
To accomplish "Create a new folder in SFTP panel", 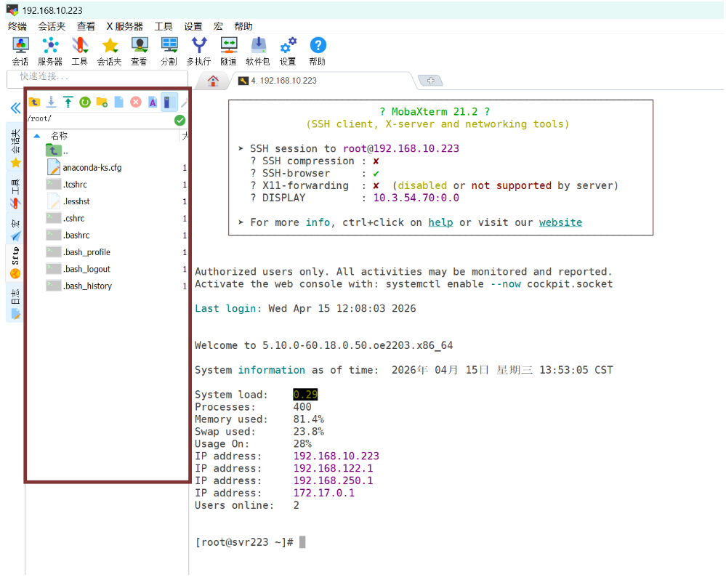I will tap(102, 102).
